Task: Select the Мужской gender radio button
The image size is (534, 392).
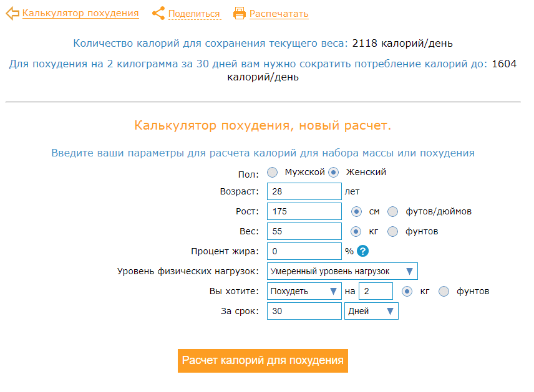Action: [273, 173]
